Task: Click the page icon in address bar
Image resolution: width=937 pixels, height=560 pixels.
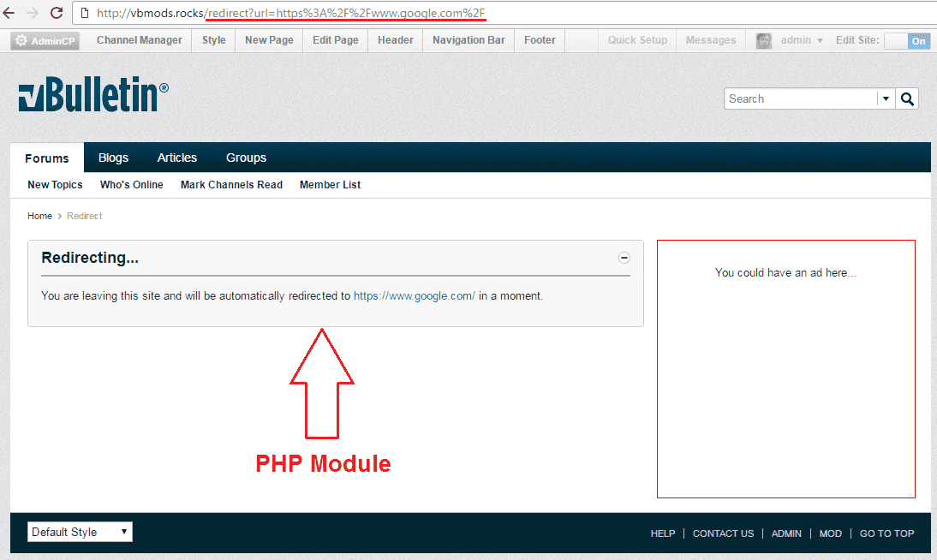Action: 84,13
